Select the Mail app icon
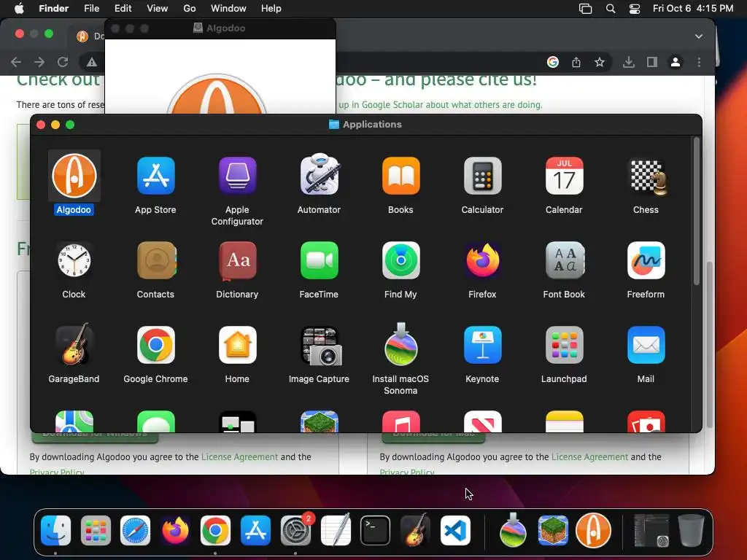The width and height of the screenshot is (747, 560). point(646,345)
